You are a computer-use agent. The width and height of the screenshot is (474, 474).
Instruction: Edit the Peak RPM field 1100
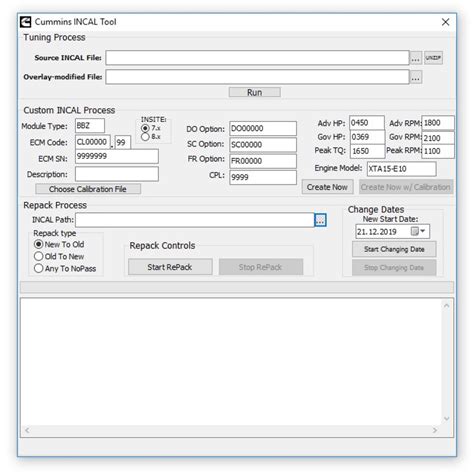click(x=438, y=151)
